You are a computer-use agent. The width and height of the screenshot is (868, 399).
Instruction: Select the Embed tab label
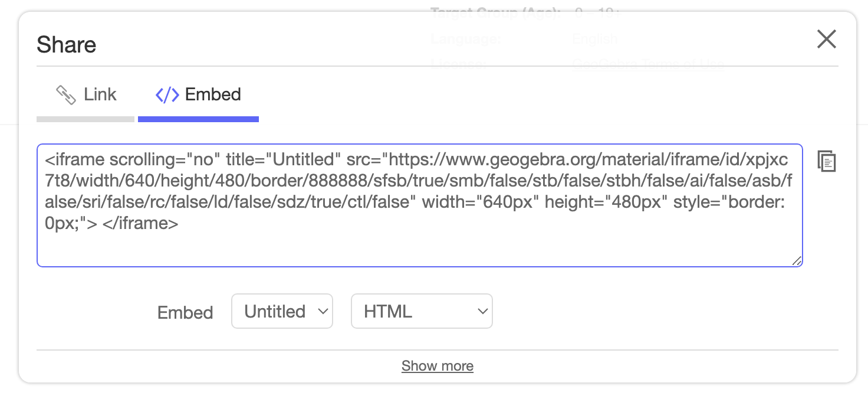212,94
